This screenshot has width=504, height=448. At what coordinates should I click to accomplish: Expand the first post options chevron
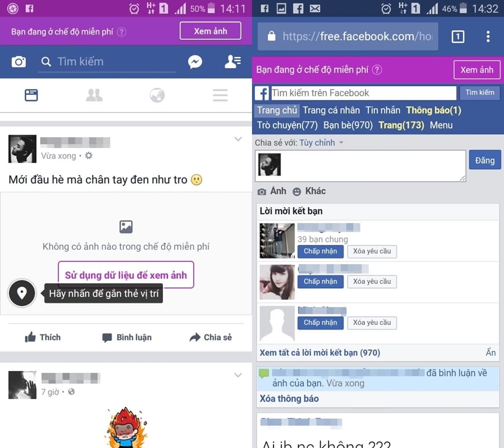tap(238, 139)
